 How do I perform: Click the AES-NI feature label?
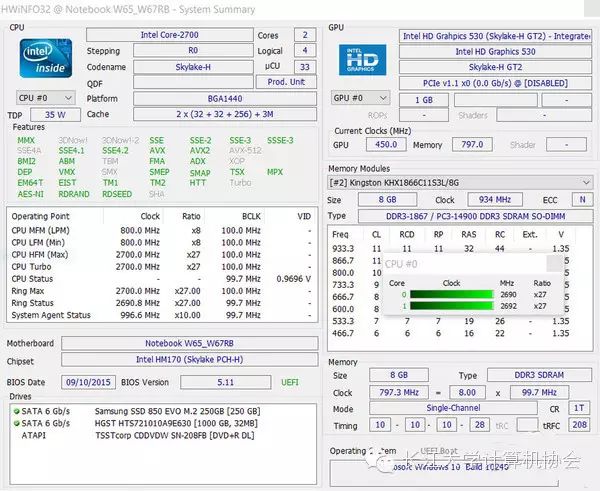pyautogui.click(x=31, y=194)
